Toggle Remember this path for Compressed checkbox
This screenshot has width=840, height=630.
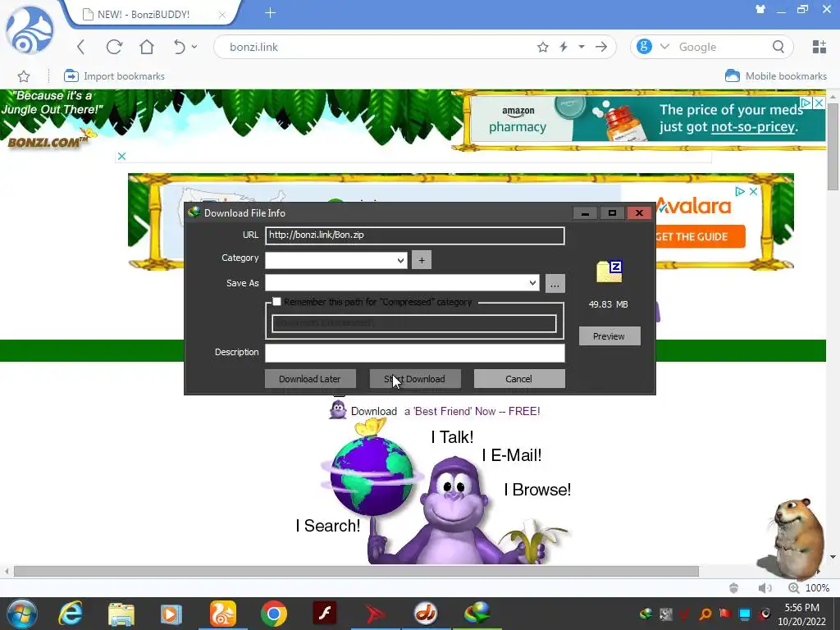point(277,302)
